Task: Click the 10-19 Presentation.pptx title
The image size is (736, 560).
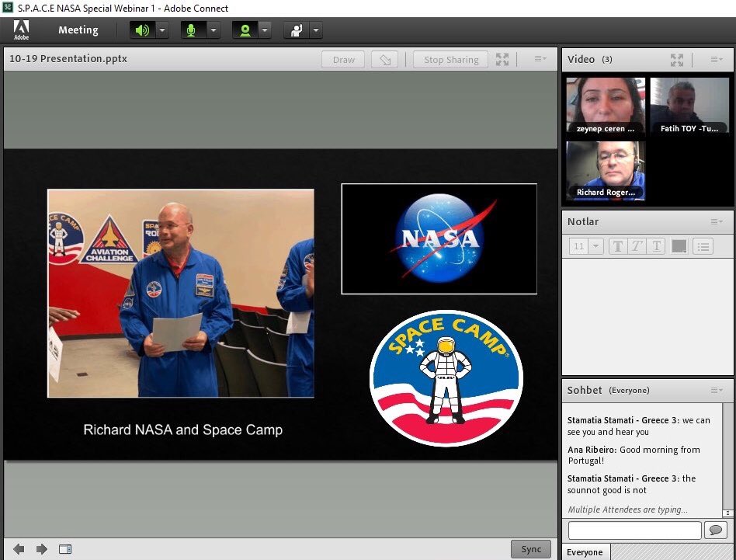Action: point(68,59)
